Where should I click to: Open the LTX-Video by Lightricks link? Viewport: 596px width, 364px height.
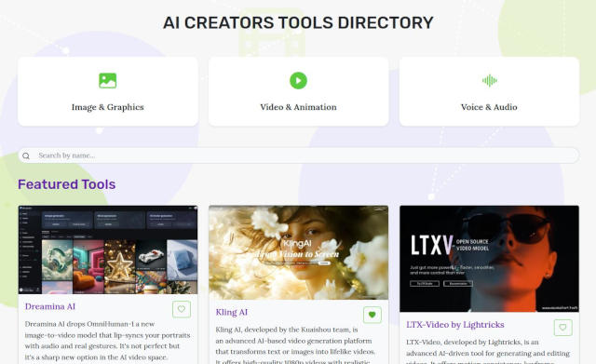[455, 325]
